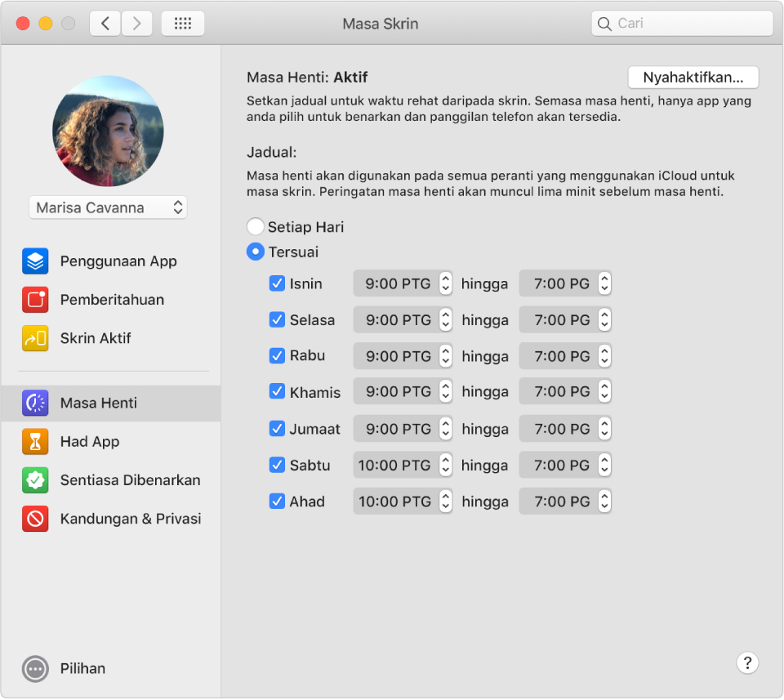
Task: Click Marisa Cavanna's profile photo
Action: (108, 131)
